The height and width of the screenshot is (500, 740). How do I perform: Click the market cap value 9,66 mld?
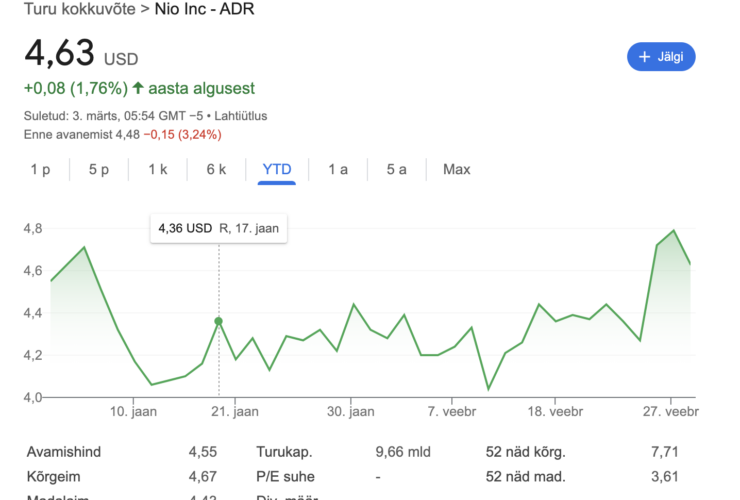(x=403, y=452)
